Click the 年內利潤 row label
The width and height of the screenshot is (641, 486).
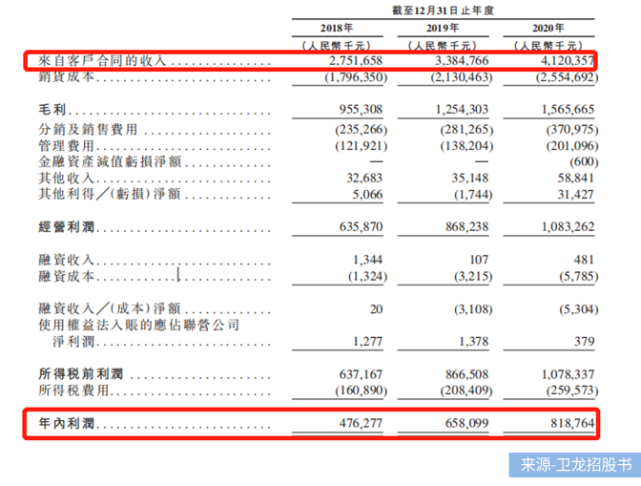click(x=48, y=425)
